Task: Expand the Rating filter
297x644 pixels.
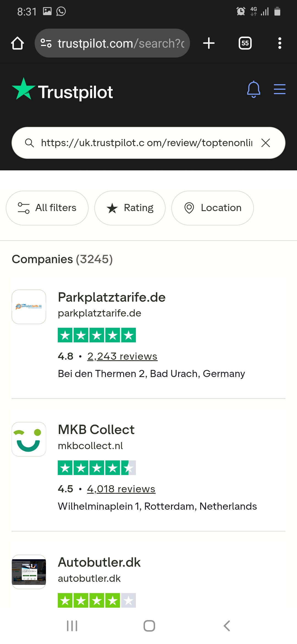Action: click(x=130, y=208)
